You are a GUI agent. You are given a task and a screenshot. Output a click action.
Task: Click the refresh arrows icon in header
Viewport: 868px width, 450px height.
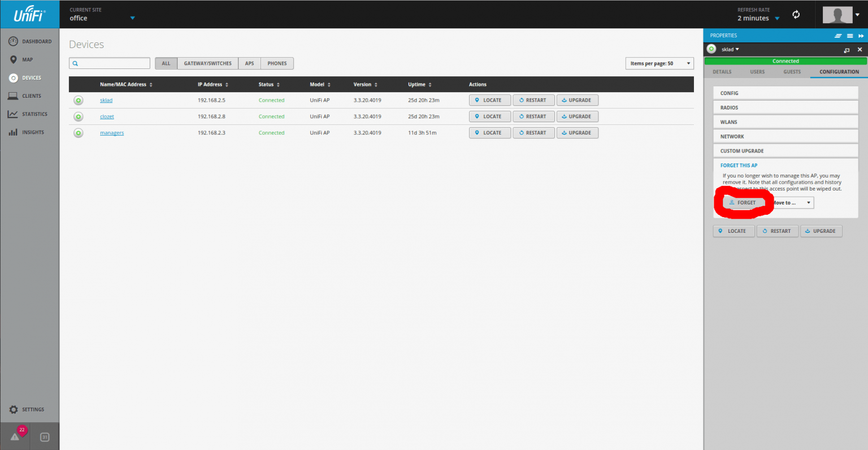(x=796, y=15)
